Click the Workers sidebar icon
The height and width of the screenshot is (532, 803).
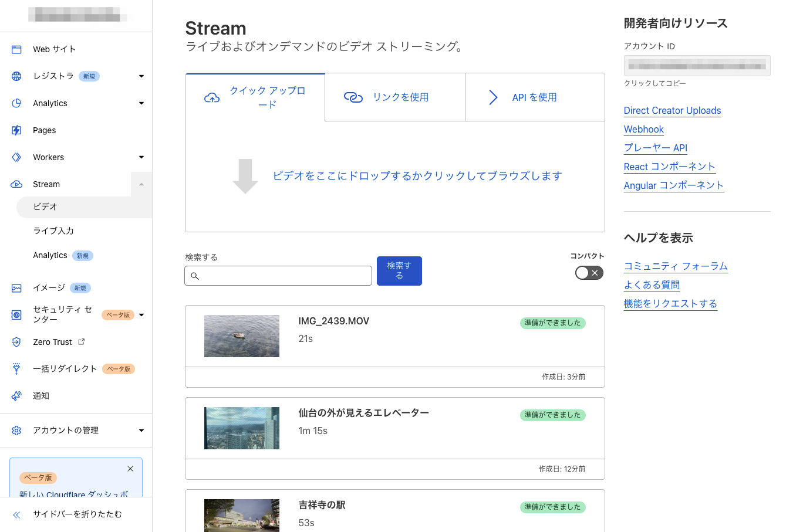tap(16, 157)
